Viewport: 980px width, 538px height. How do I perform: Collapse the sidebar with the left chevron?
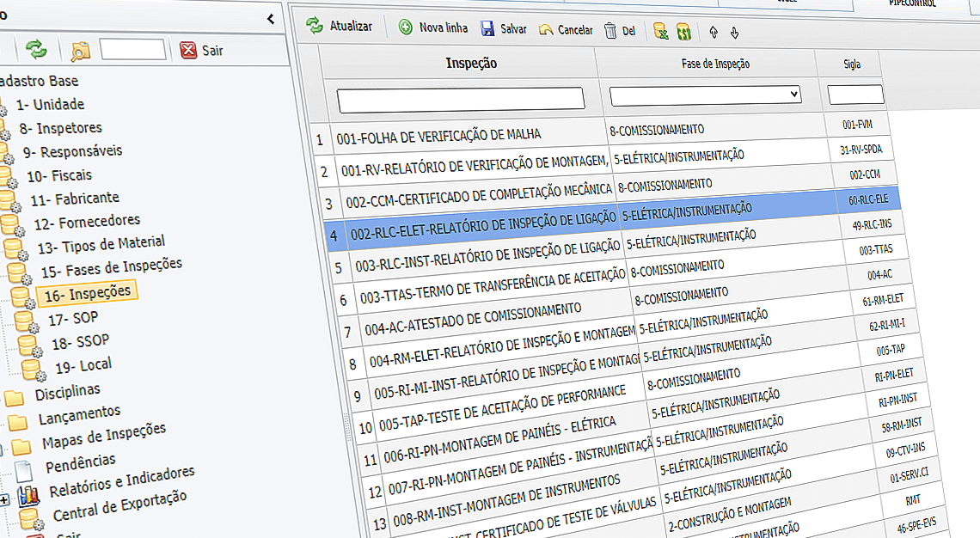click(x=269, y=18)
